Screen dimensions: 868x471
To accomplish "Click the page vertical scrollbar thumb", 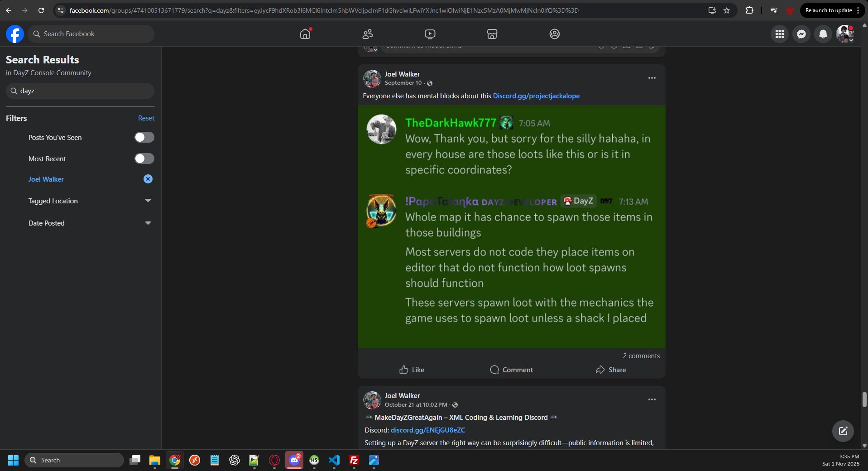I will (x=864, y=399).
